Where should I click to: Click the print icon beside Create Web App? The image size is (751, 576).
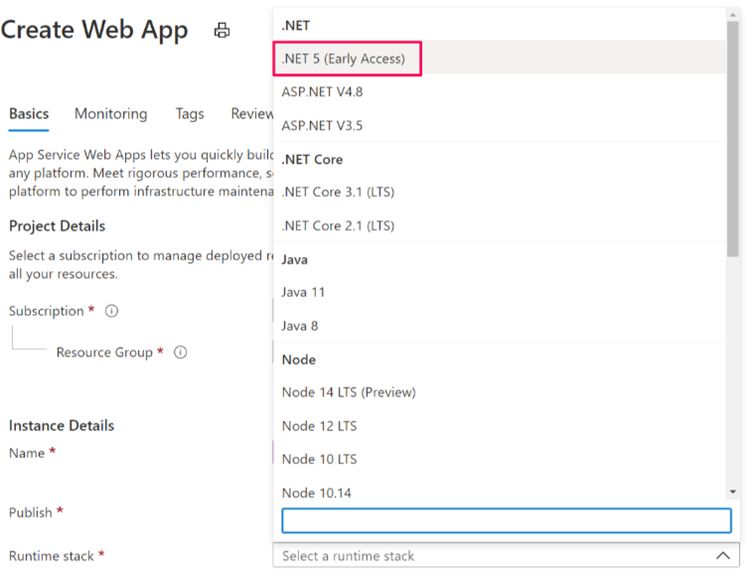[222, 30]
